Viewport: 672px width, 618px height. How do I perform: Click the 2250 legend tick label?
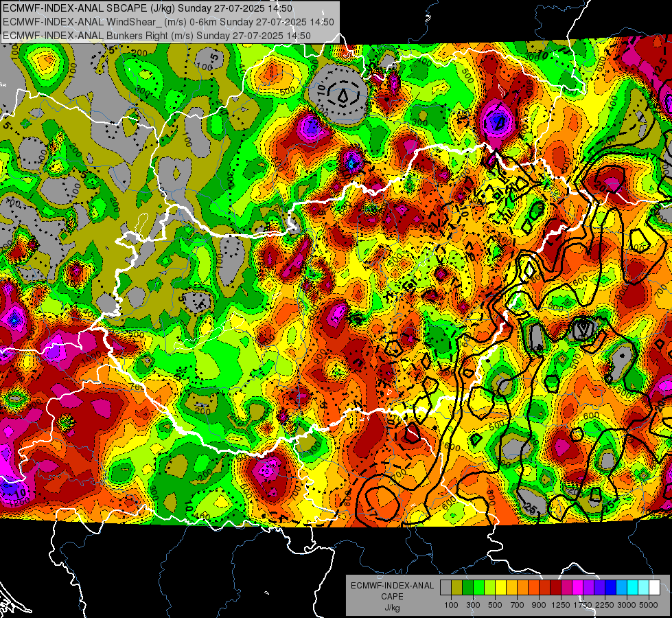[x=605, y=605]
